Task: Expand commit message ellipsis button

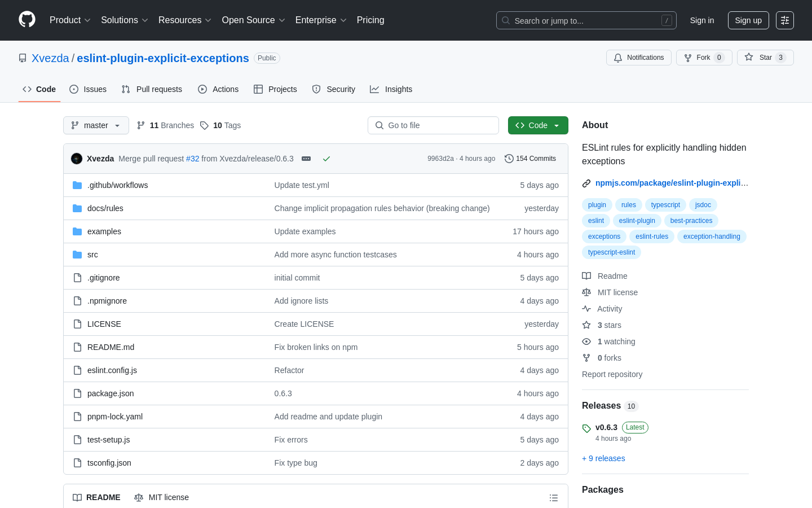Action: point(306,159)
